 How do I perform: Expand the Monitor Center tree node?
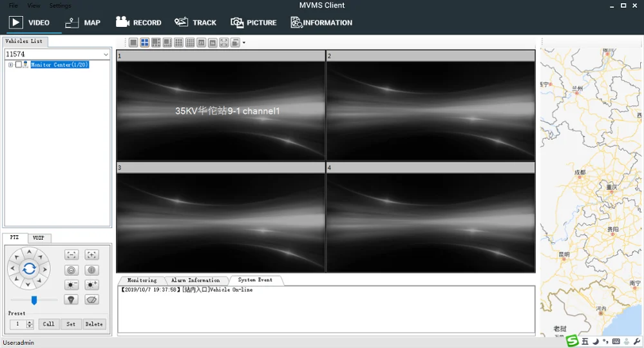[11, 64]
